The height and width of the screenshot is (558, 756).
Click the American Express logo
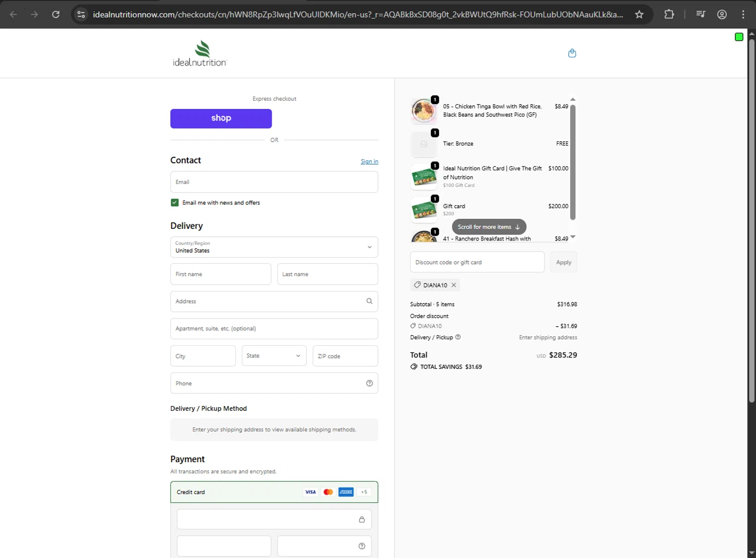pyautogui.click(x=346, y=492)
